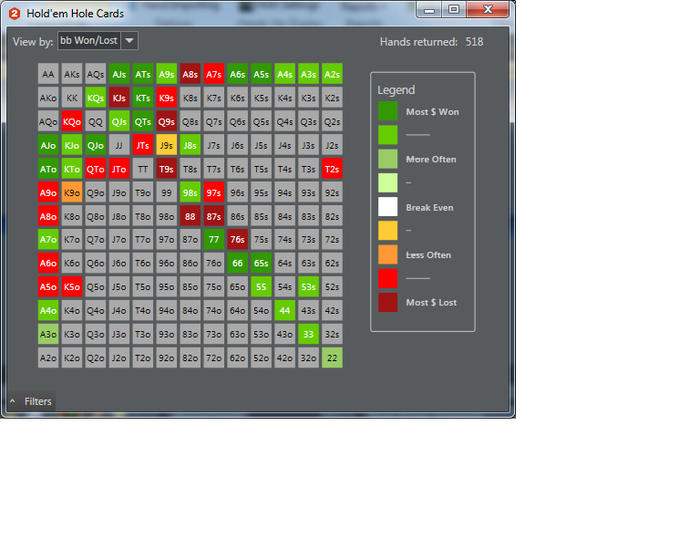Select the J8s hand cell
This screenshot has height=560, width=700.
click(x=190, y=145)
